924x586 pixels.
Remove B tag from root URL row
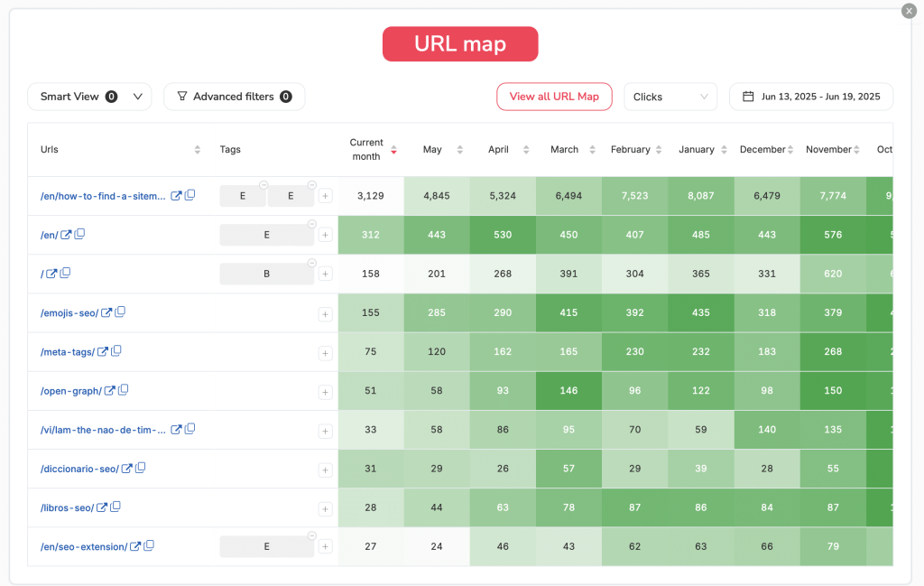point(312,263)
